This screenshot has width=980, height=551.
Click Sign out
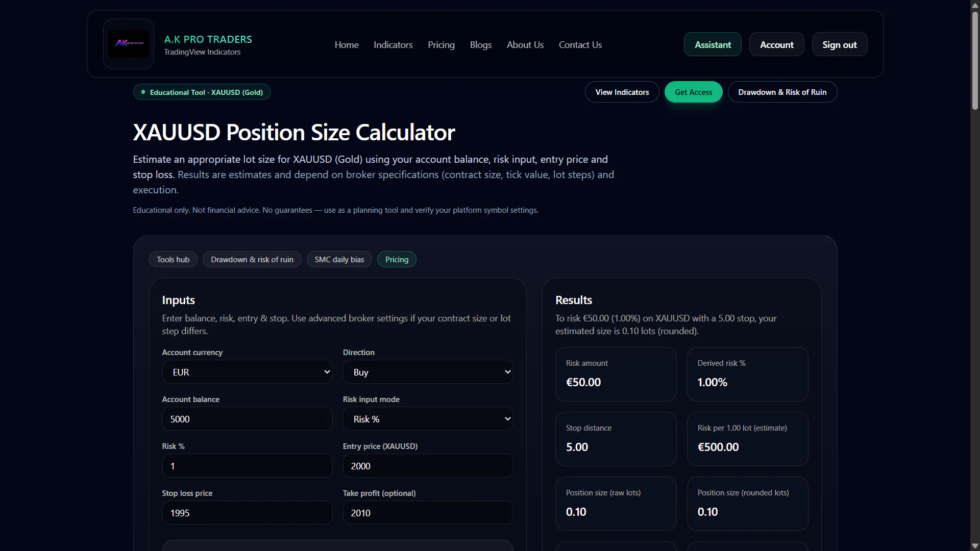840,44
